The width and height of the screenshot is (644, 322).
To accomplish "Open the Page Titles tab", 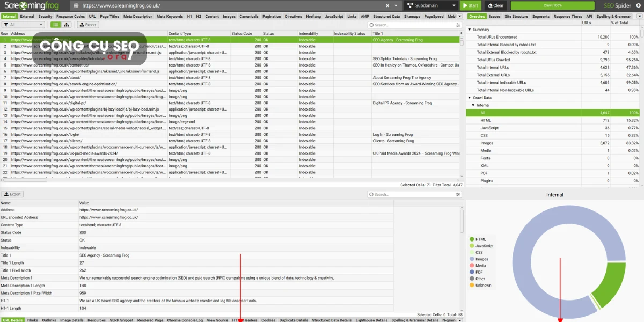I will [x=109, y=17].
